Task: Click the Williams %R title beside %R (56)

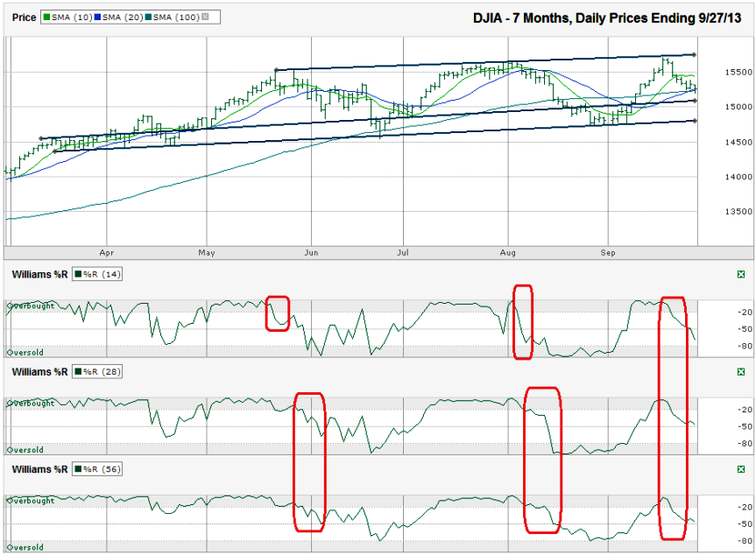Action: [39, 469]
